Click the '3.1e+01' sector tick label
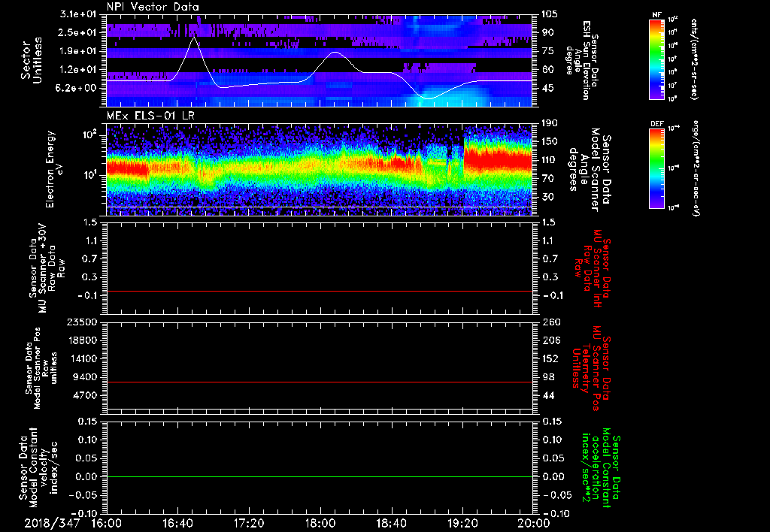 point(78,14)
